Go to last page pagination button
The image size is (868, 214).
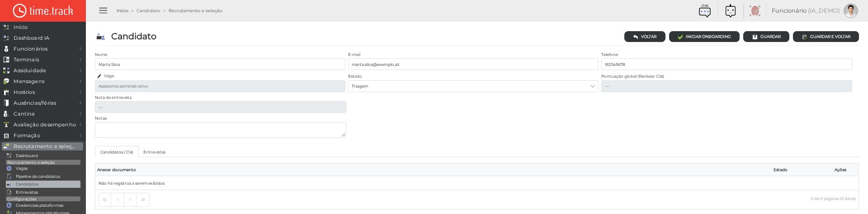[x=143, y=200]
